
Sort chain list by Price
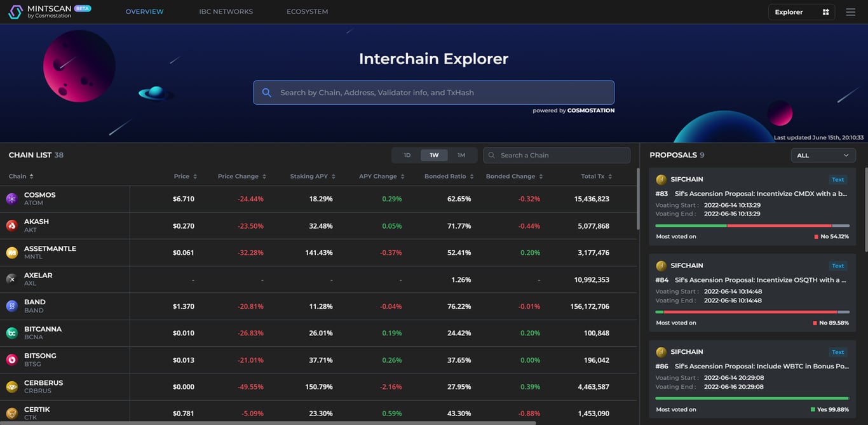click(x=186, y=177)
